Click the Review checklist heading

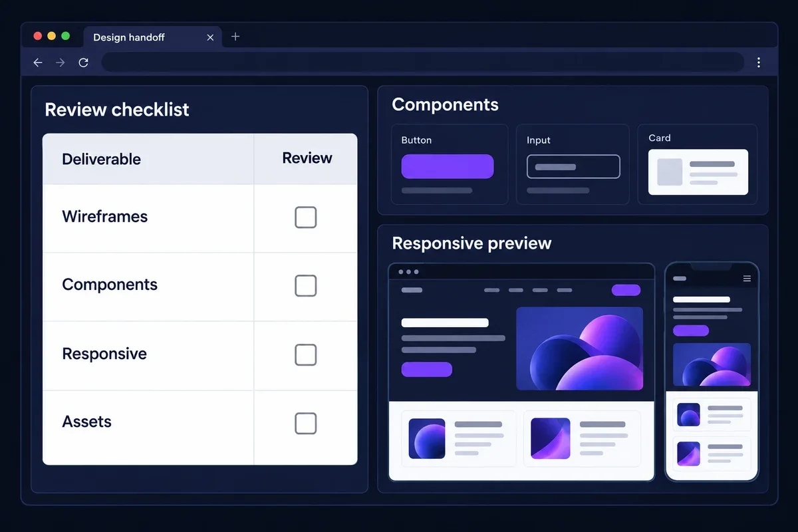[x=117, y=110]
